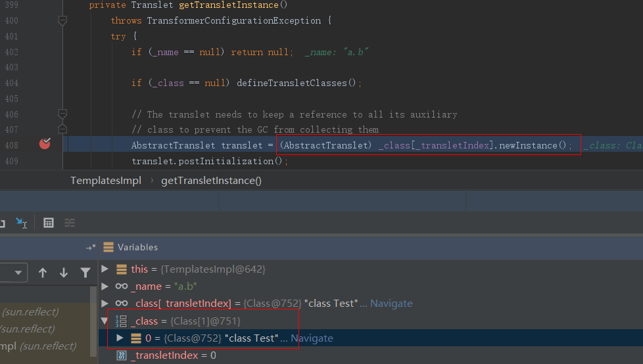Open Evaluate Expression calculator icon
Screen dimensions: 643x364
(49, 223)
